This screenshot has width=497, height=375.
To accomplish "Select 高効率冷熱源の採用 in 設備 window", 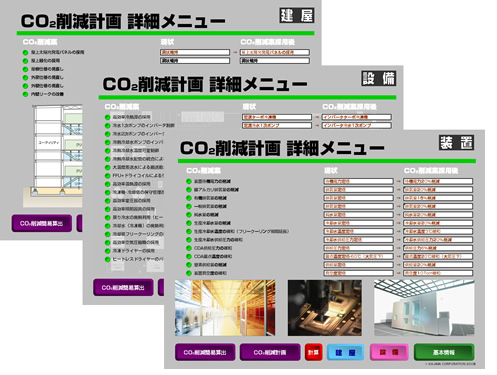I will pyautogui.click(x=132, y=117).
